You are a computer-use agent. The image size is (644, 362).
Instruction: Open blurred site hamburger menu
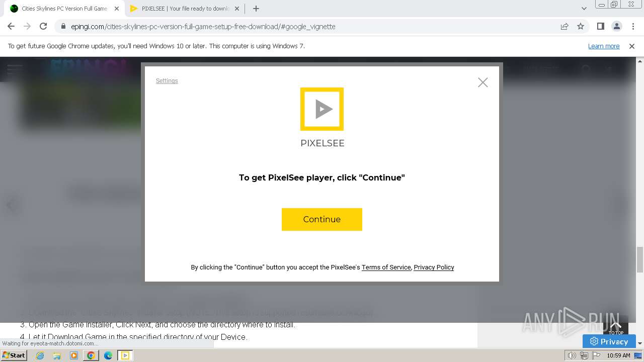(x=15, y=69)
